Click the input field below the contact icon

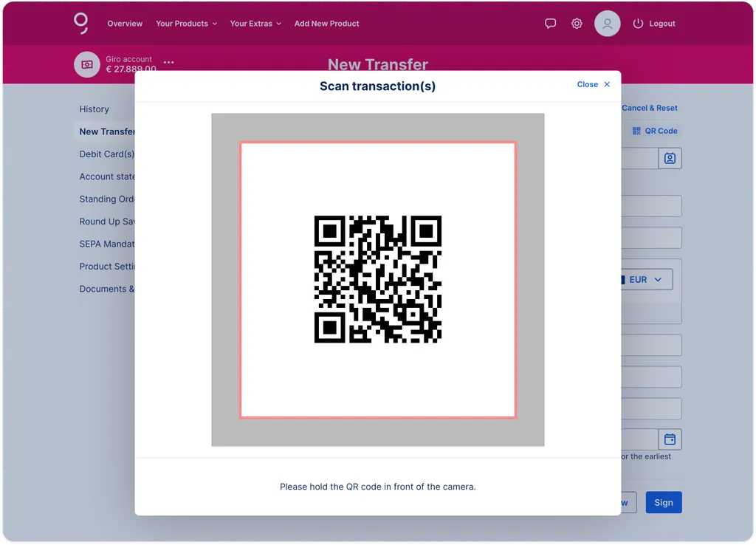coord(651,206)
